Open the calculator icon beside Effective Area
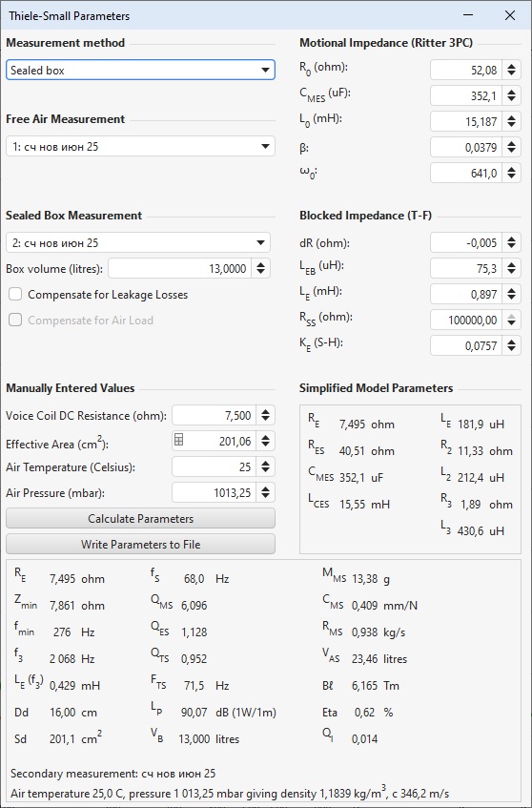The width and height of the screenshot is (532, 808). pyautogui.click(x=178, y=440)
